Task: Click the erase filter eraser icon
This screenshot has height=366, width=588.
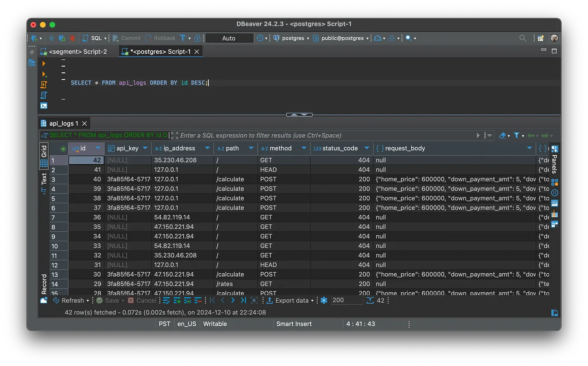Action: coord(502,136)
